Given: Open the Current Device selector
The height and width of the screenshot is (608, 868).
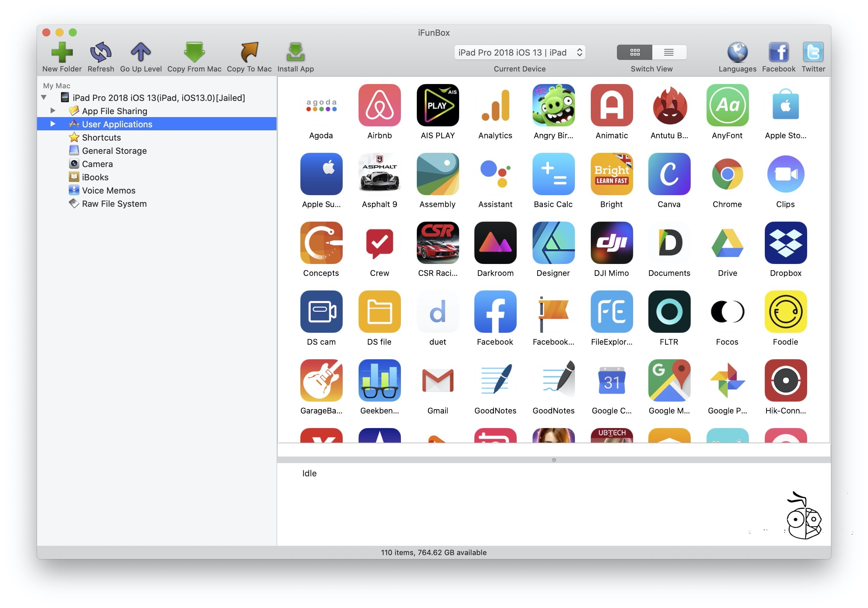Looking at the screenshot, I should click(x=519, y=52).
